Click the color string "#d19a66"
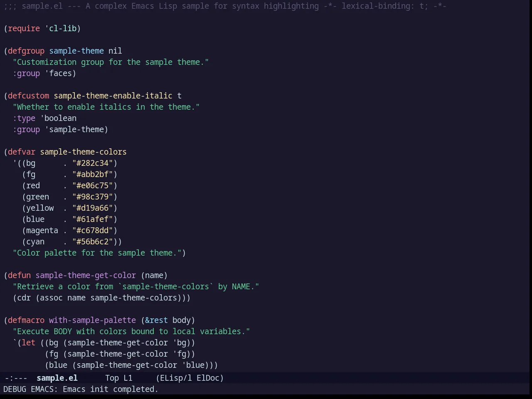Image resolution: width=532 pixels, height=399 pixels. tap(93, 208)
